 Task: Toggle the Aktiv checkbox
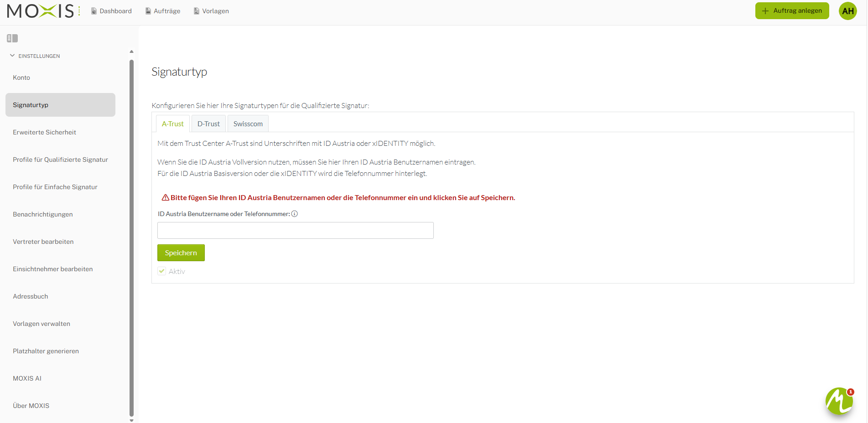162,271
